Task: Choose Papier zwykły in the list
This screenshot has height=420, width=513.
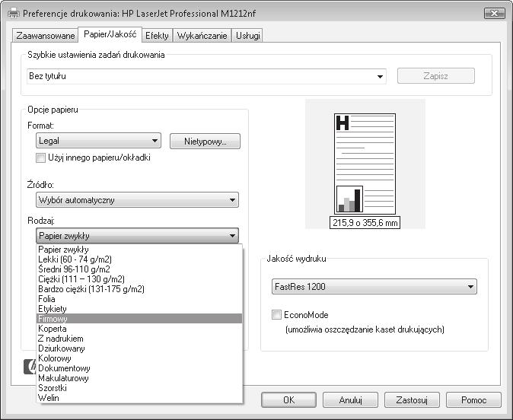Action: [139, 250]
